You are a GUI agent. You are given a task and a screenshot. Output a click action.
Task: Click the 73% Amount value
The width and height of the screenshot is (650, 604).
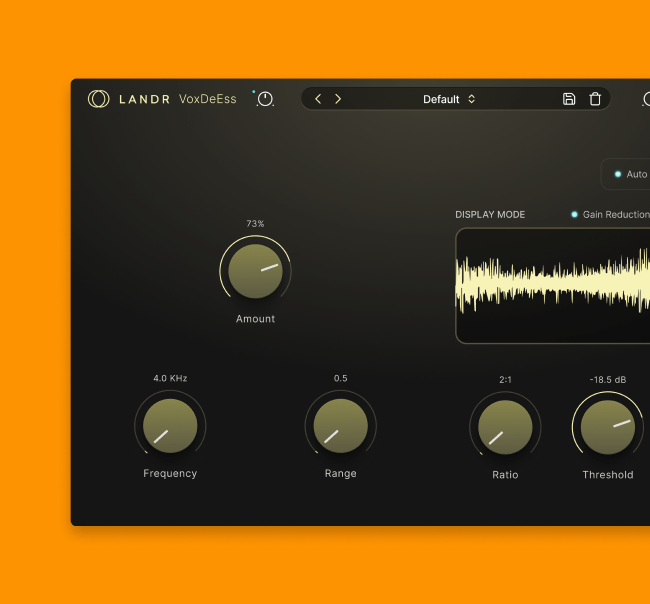(255, 224)
